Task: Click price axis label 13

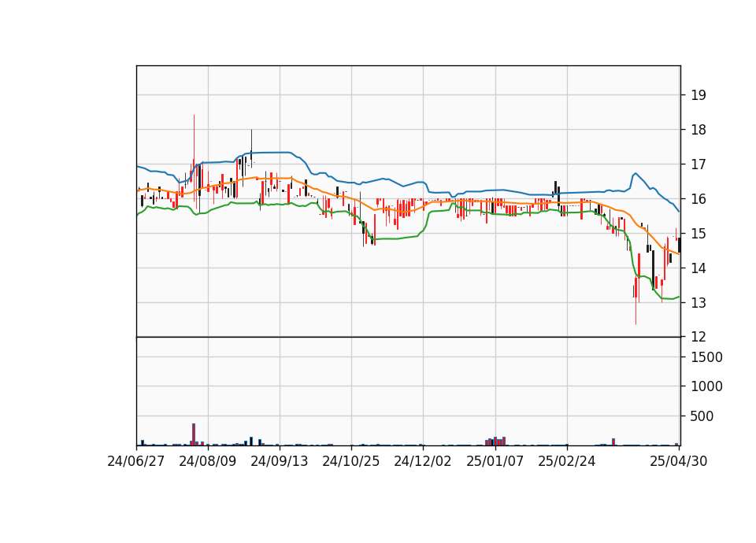Action: [x=699, y=302]
